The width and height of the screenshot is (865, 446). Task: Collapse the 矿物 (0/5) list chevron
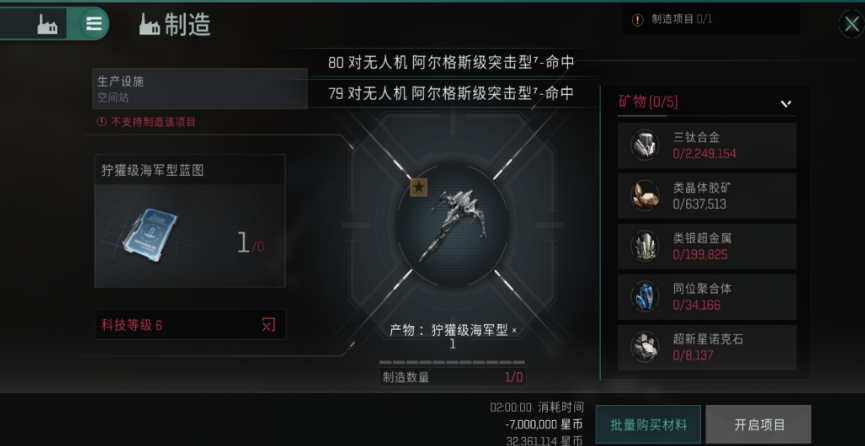pos(786,103)
